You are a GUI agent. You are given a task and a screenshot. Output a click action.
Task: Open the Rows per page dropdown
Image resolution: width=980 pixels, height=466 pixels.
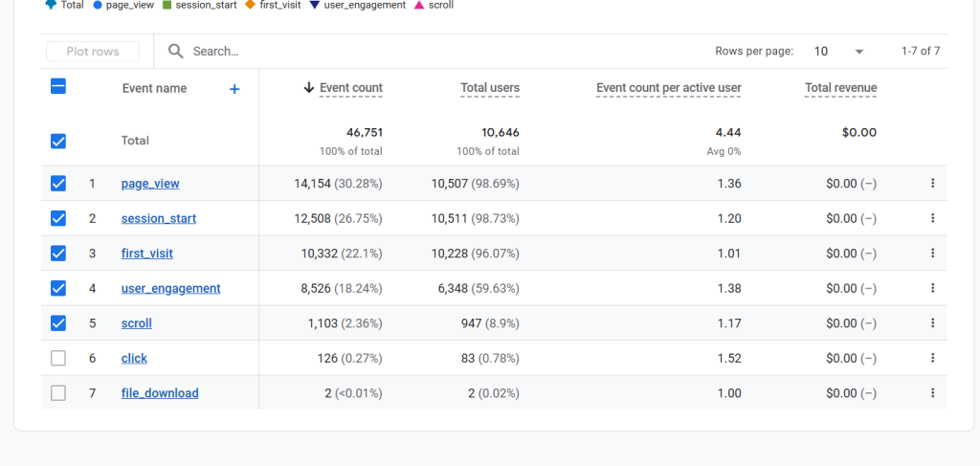(x=838, y=52)
